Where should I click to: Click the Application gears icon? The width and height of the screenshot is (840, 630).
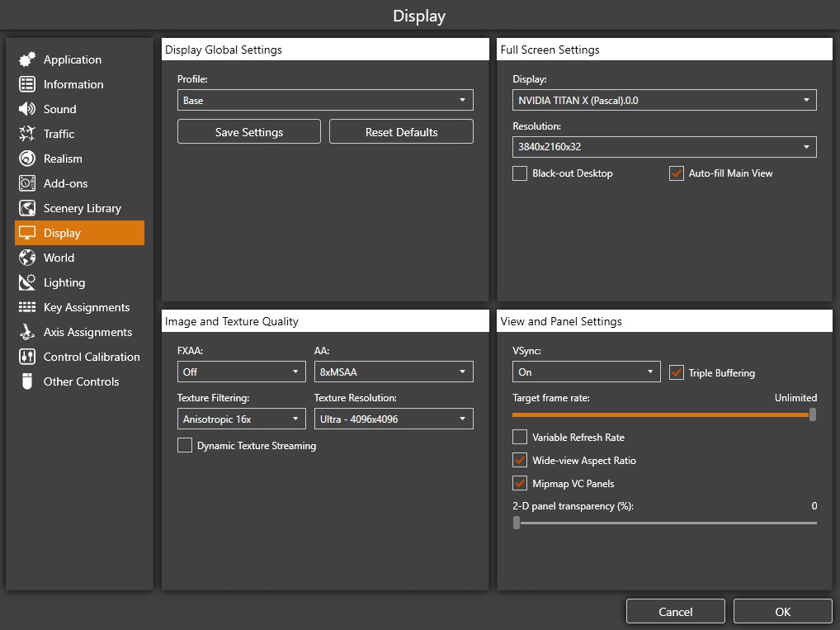pyautogui.click(x=26, y=59)
